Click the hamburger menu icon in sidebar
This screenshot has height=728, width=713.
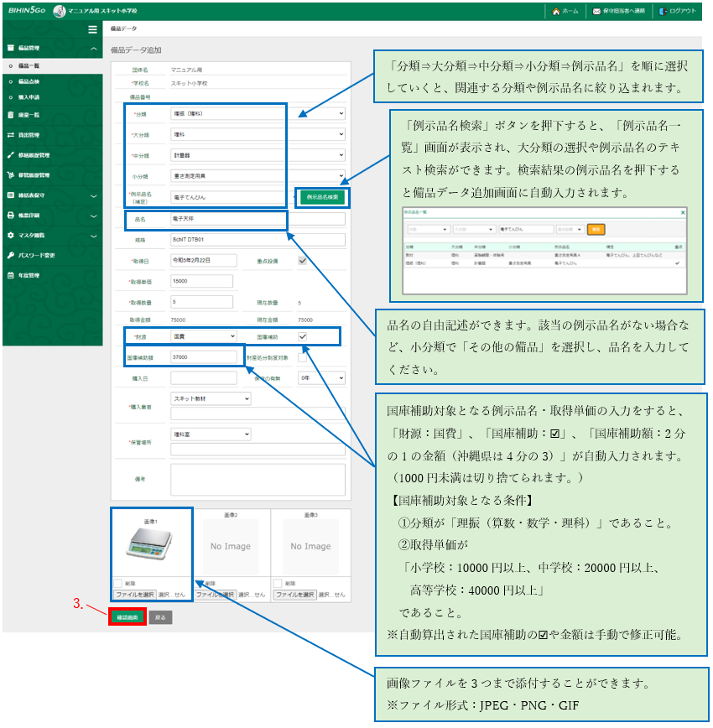tap(93, 30)
